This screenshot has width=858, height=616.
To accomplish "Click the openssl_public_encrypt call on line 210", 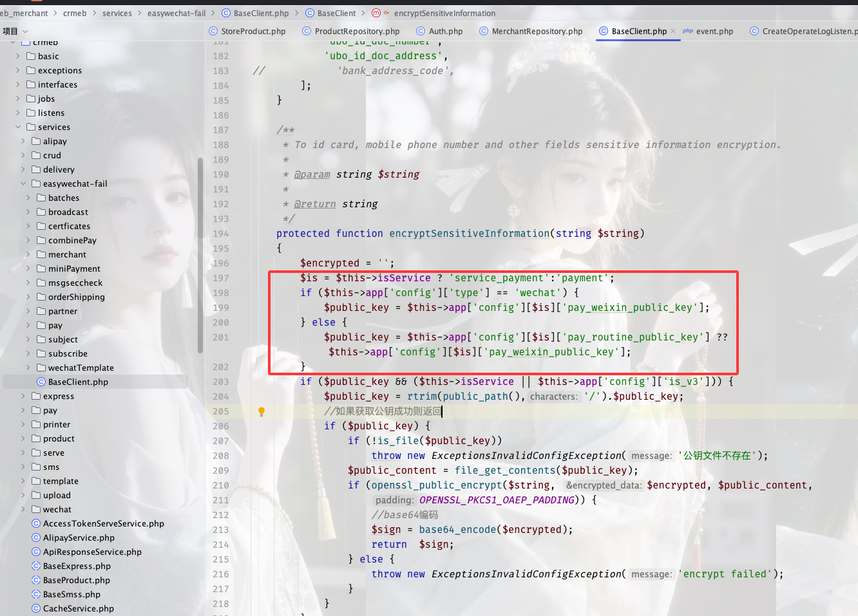I will coord(436,485).
